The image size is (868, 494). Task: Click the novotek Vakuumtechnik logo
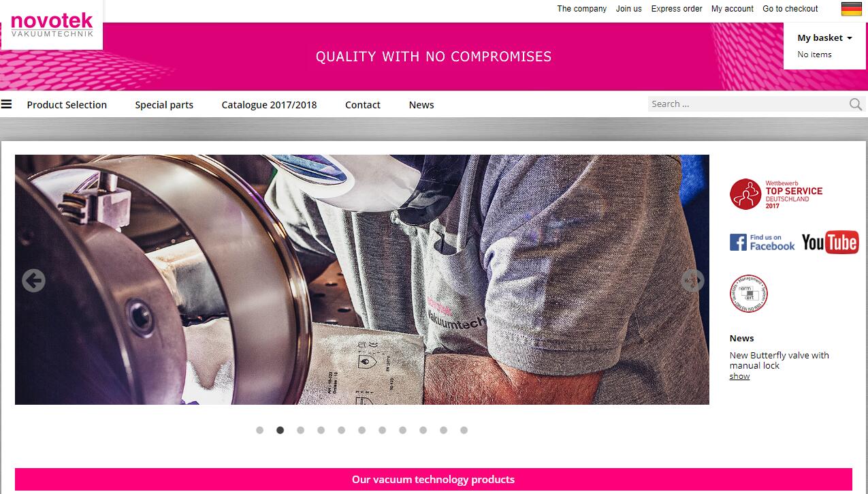point(52,25)
